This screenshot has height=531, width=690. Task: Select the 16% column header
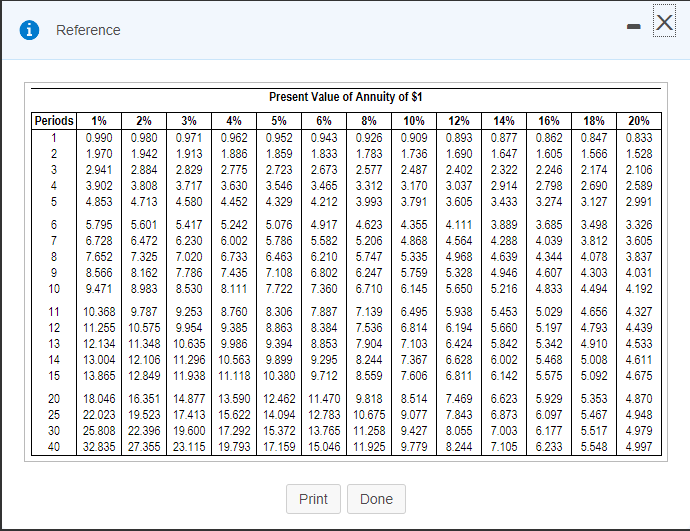pyautogui.click(x=549, y=121)
